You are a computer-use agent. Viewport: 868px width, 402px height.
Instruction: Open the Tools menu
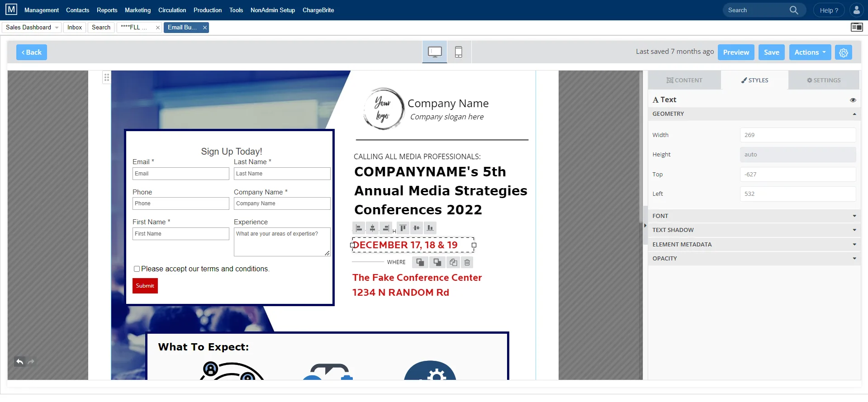click(x=236, y=10)
